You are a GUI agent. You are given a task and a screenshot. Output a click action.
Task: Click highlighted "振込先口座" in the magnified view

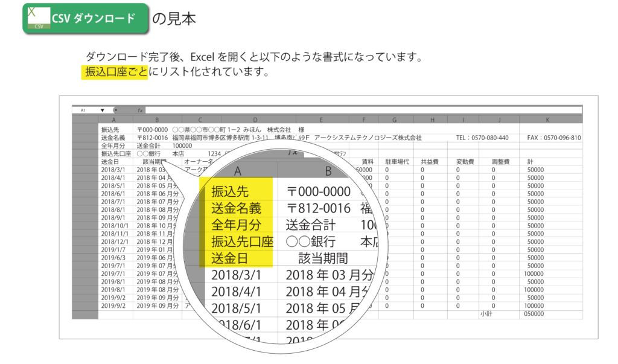click(x=243, y=241)
